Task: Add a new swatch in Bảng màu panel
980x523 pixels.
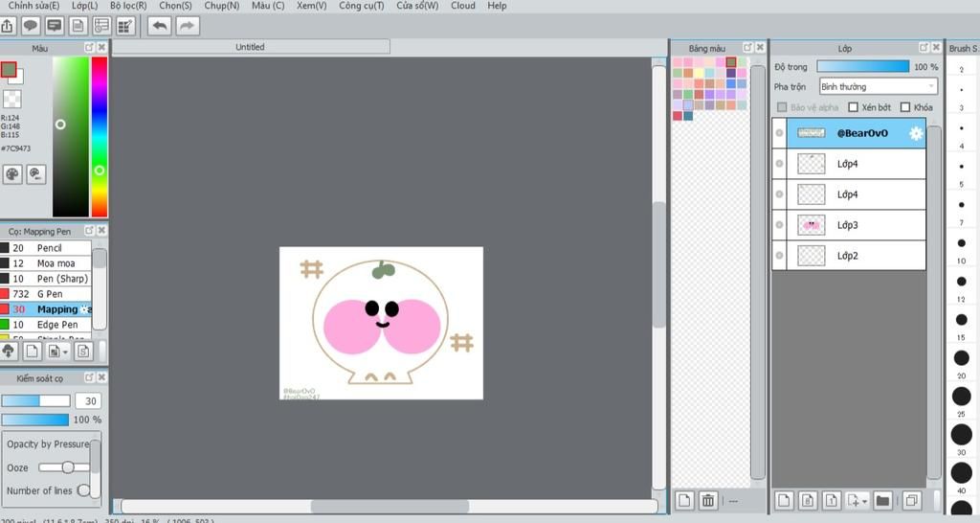Action: pos(684,500)
